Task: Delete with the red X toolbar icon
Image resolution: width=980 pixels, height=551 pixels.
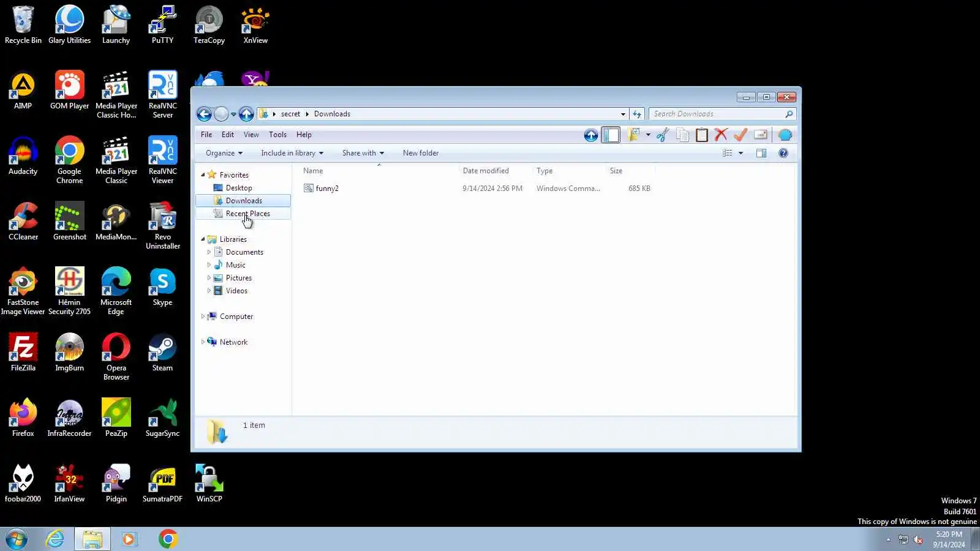Action: pos(721,135)
